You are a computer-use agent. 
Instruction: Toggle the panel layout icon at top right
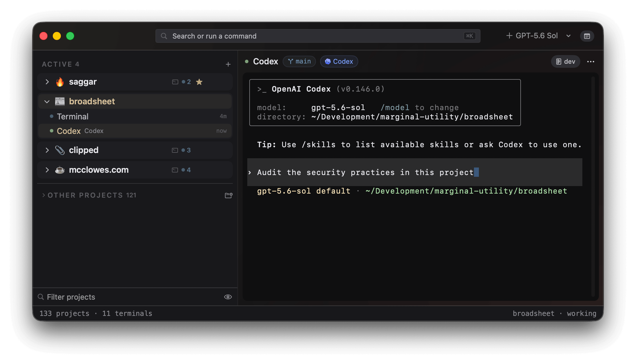587,36
